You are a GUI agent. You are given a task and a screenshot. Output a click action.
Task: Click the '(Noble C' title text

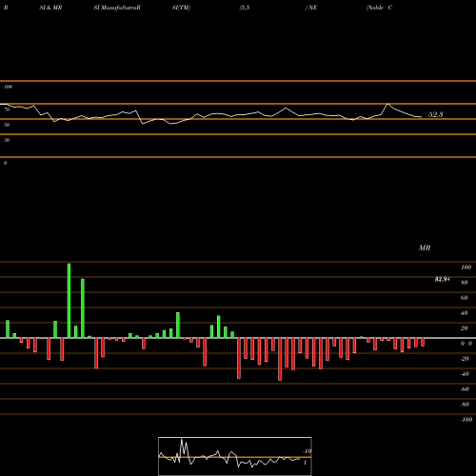379,8
